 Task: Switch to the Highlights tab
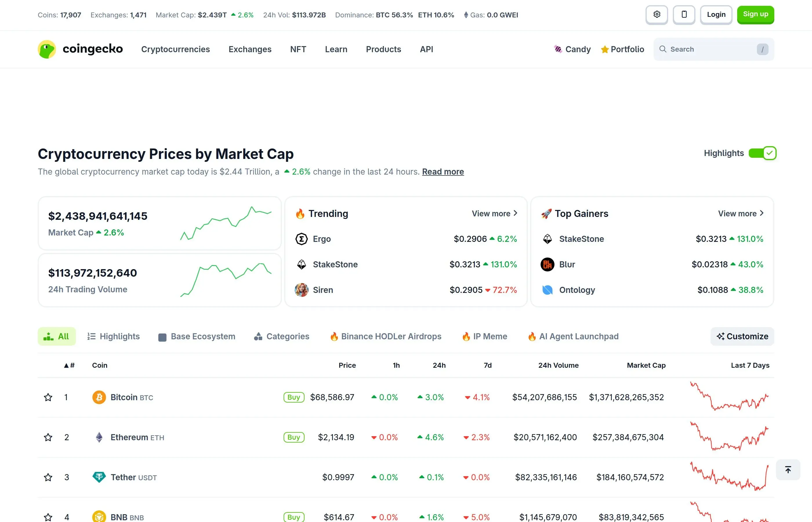(x=113, y=336)
